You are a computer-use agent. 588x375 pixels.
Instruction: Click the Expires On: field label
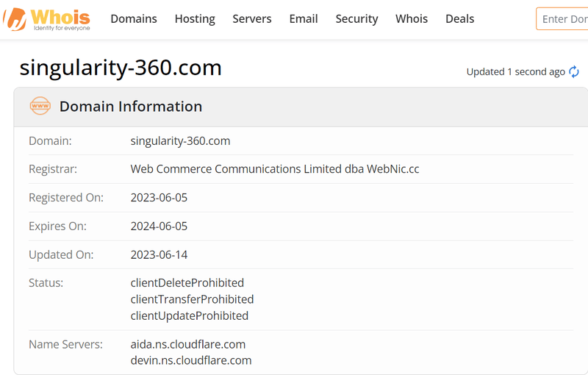[x=58, y=226]
